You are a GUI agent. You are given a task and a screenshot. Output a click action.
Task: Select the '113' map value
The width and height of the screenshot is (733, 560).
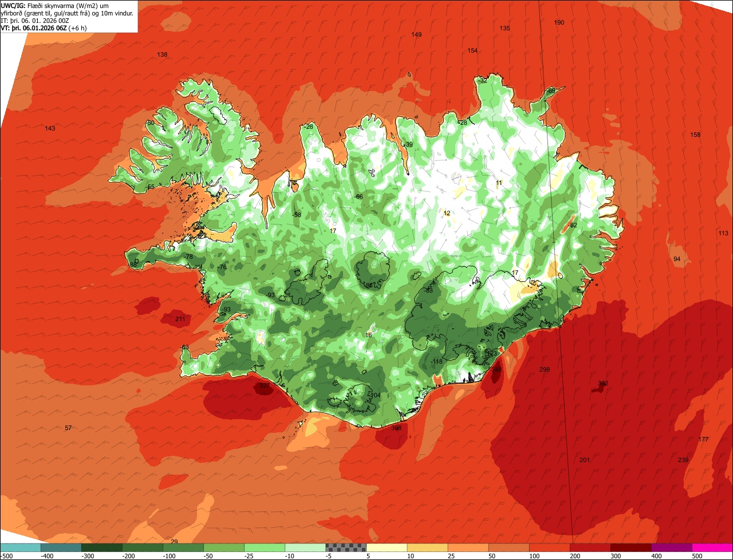point(723,233)
